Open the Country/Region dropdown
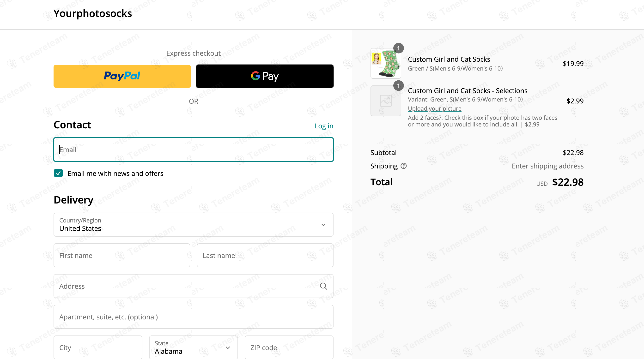Viewport: 644px width, 359px height. (x=193, y=225)
